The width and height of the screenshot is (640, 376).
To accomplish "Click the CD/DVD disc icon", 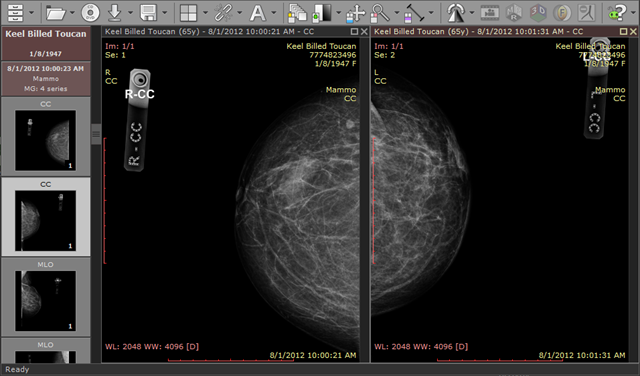I will tap(90, 13).
